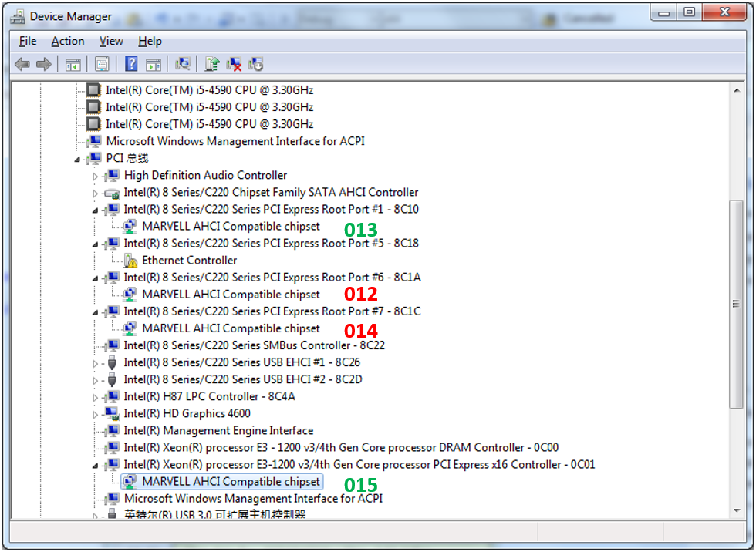Toggle the console tree pane icon

73,64
